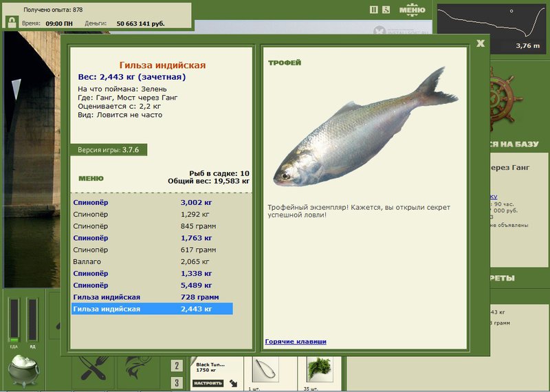Click the trophy fish image
The image size is (550, 392).
point(365,128)
